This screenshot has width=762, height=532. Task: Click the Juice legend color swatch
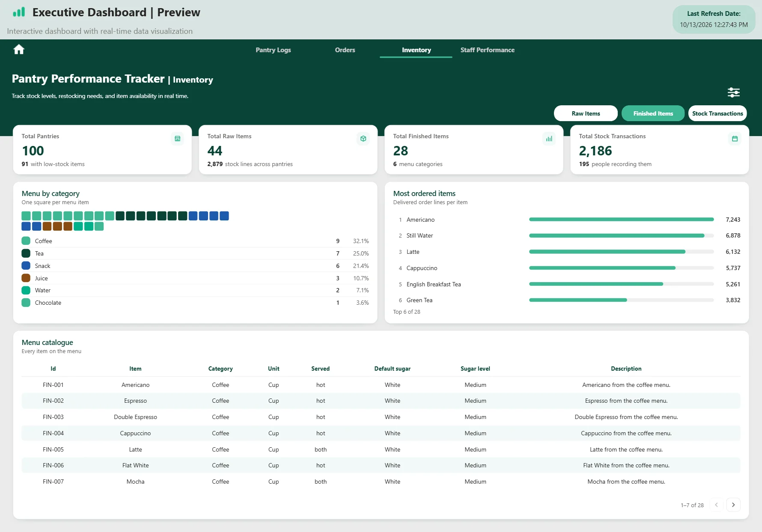coord(26,278)
